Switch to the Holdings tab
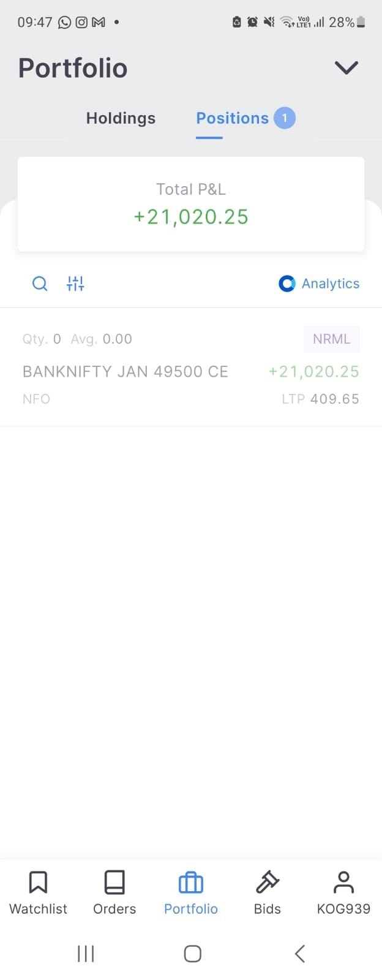This screenshot has height=980, width=382. pos(121,118)
